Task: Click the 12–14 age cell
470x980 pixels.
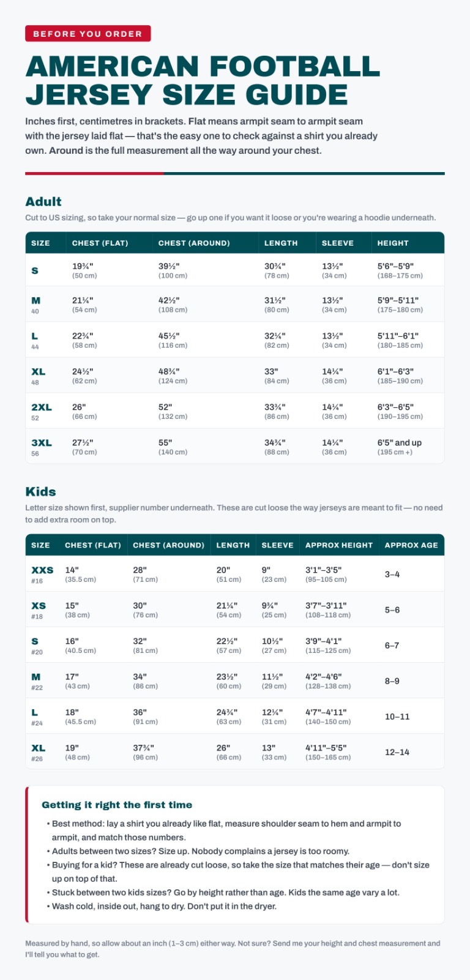Action: click(397, 752)
